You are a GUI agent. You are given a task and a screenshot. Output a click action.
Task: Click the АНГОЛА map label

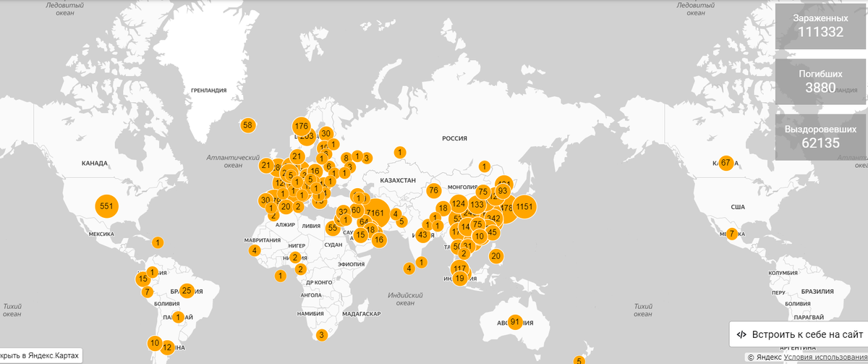(x=310, y=295)
